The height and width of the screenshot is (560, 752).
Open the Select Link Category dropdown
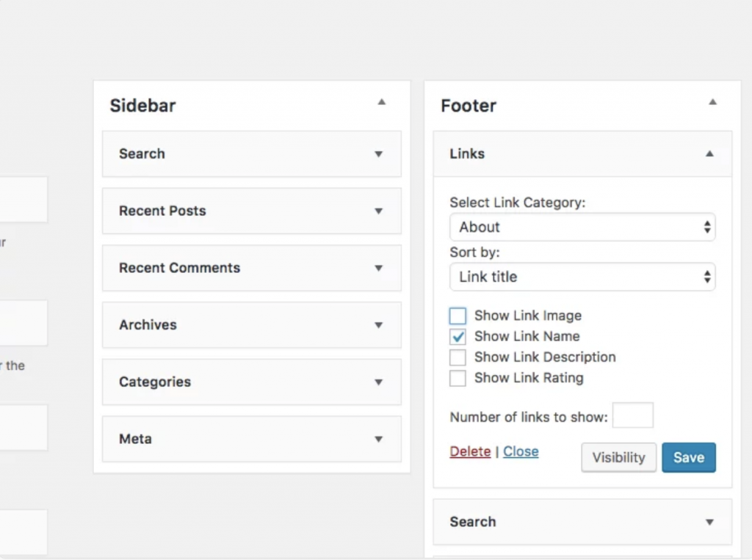(582, 228)
